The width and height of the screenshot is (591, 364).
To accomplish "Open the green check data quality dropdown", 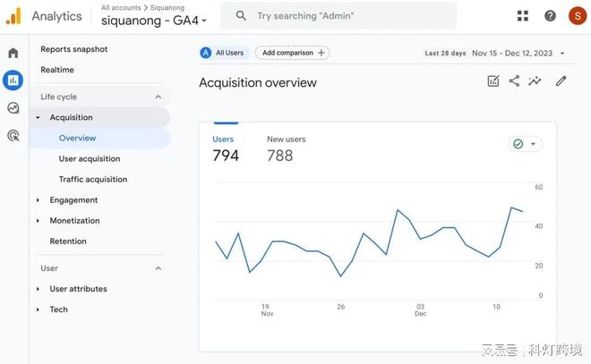I will tap(525, 144).
